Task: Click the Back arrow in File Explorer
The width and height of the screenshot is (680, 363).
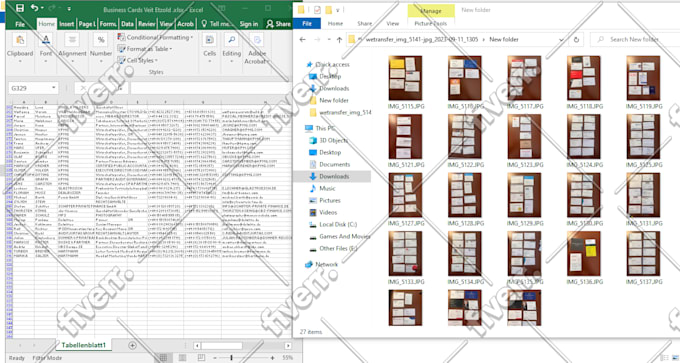Action: click(303, 39)
